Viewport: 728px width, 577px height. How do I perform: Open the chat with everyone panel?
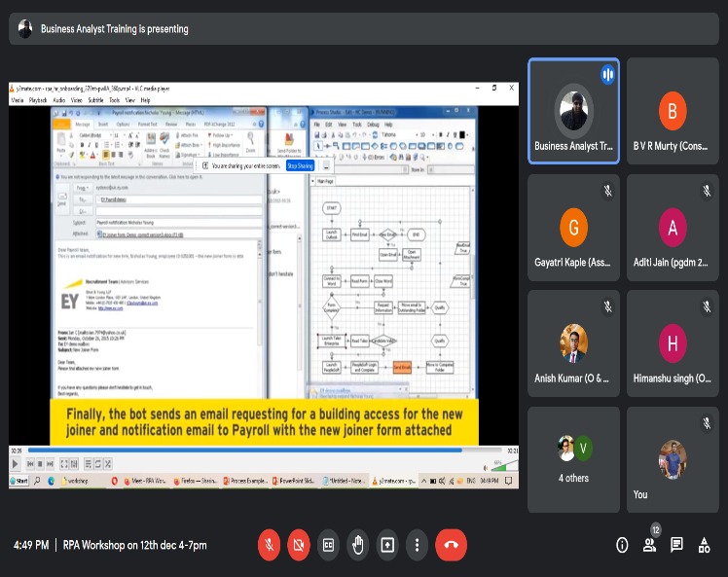coord(676,545)
